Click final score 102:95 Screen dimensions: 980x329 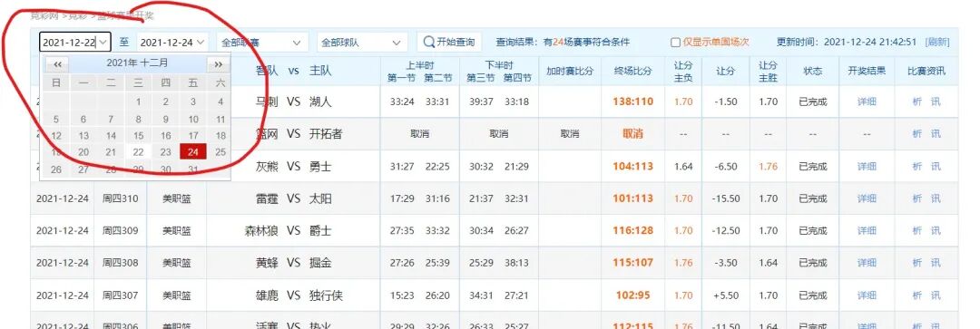click(x=632, y=295)
